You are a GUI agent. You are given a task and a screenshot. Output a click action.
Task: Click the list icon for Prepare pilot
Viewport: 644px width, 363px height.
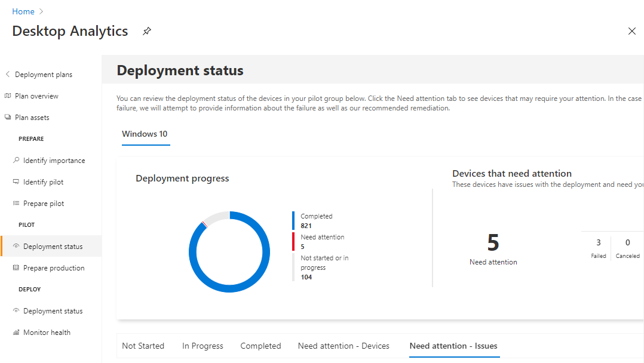click(16, 203)
